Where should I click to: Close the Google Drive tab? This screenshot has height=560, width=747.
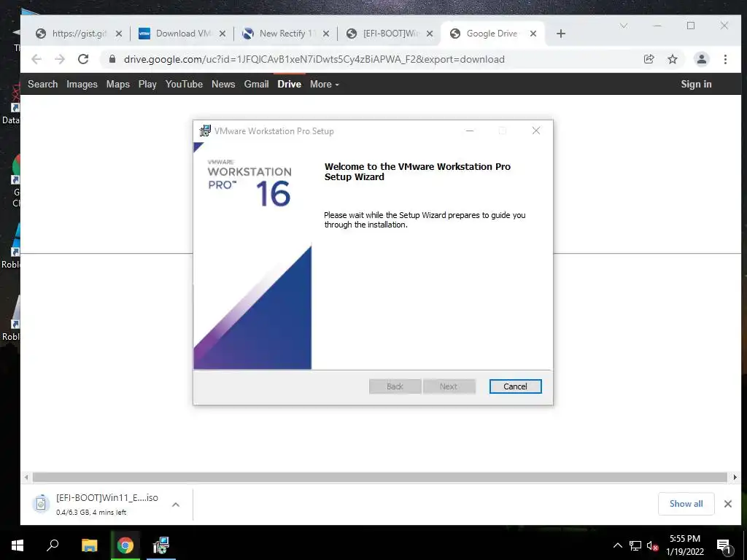[x=533, y=34]
